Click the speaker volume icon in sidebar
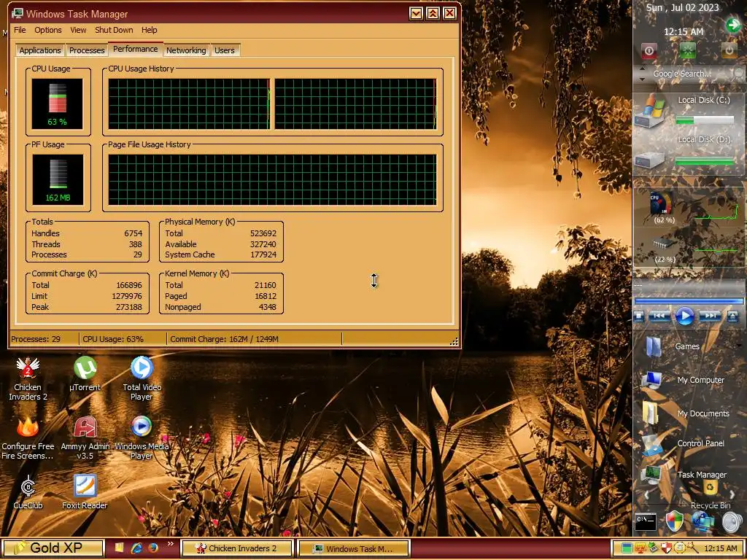Image resolution: width=747 pixels, height=560 pixels. coord(732,522)
